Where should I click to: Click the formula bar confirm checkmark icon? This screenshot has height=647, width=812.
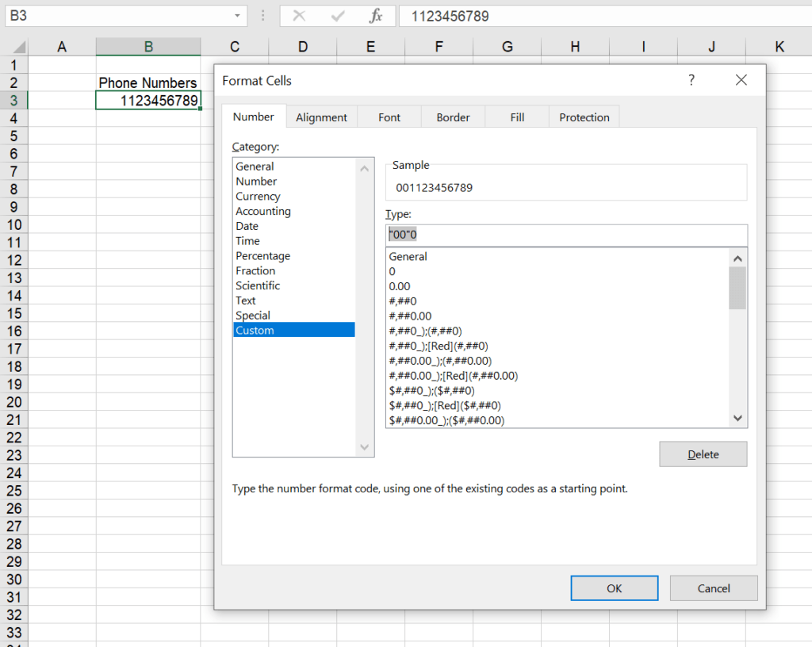(338, 16)
